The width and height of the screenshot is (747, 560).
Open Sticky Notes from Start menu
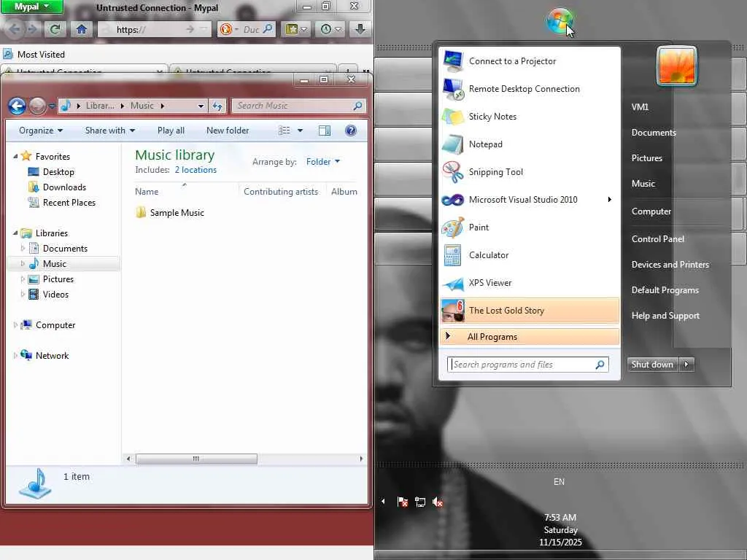(x=530, y=116)
